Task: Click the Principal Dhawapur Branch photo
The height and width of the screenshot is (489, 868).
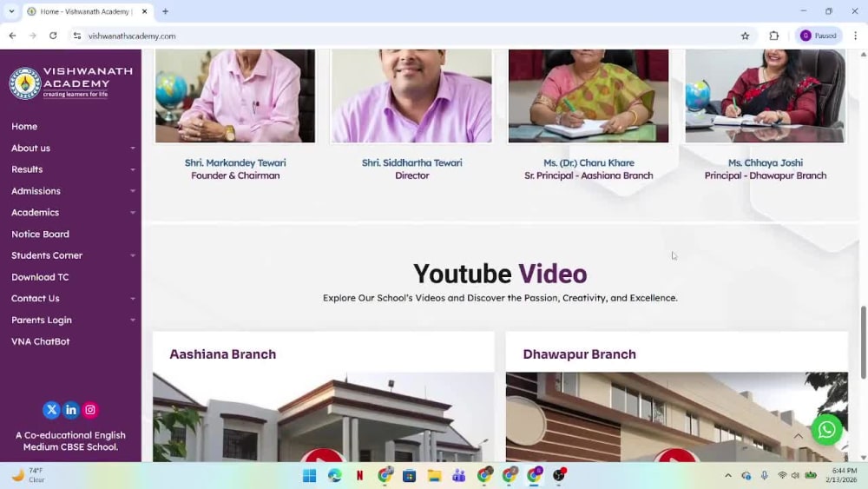Action: pyautogui.click(x=765, y=96)
